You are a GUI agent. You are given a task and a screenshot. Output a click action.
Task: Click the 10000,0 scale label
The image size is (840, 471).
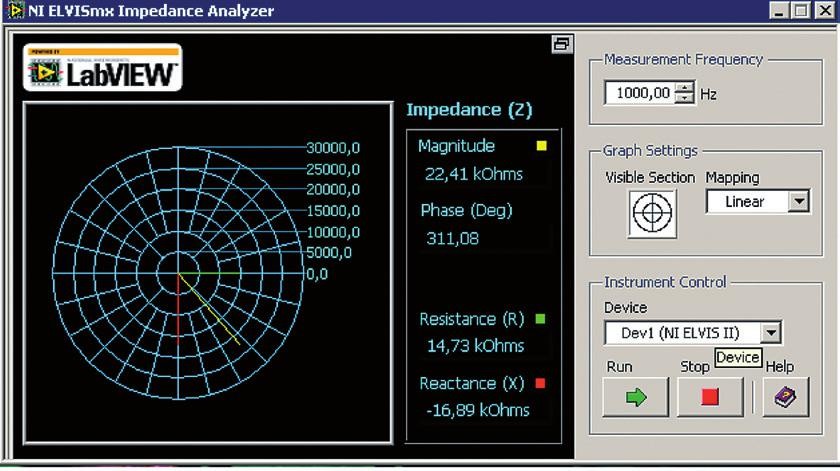click(333, 233)
